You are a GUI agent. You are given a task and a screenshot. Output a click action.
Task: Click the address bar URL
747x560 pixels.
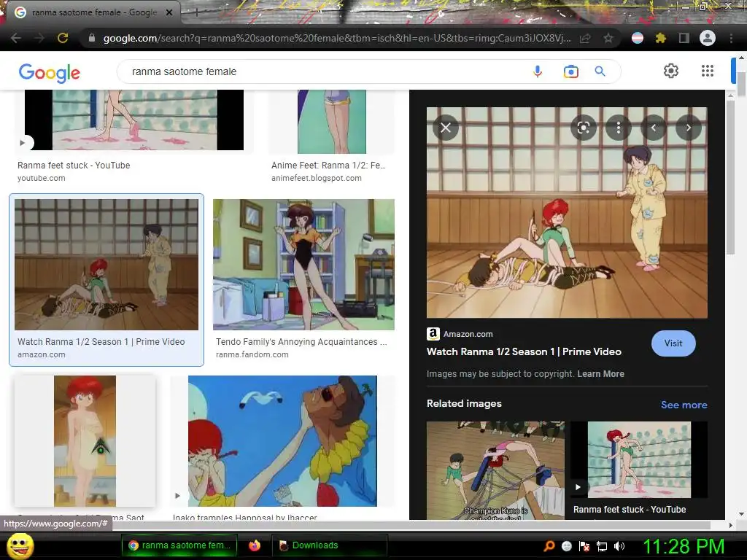[x=336, y=38]
